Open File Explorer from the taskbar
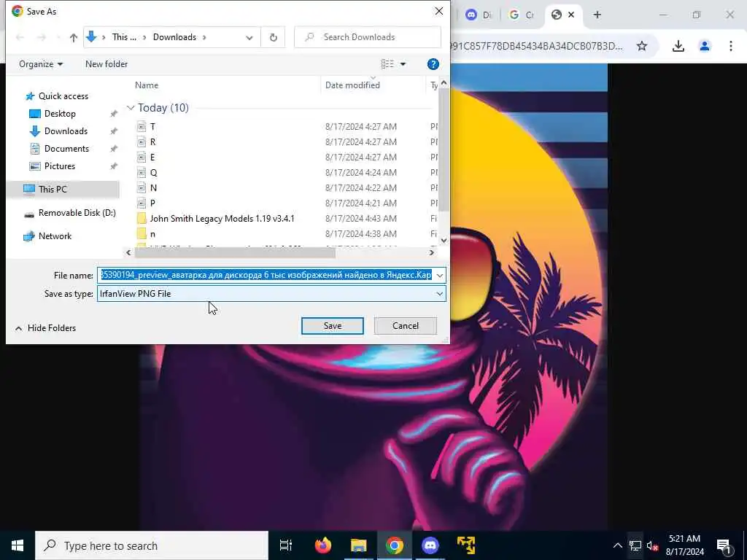This screenshot has height=560, width=747. coord(359,545)
